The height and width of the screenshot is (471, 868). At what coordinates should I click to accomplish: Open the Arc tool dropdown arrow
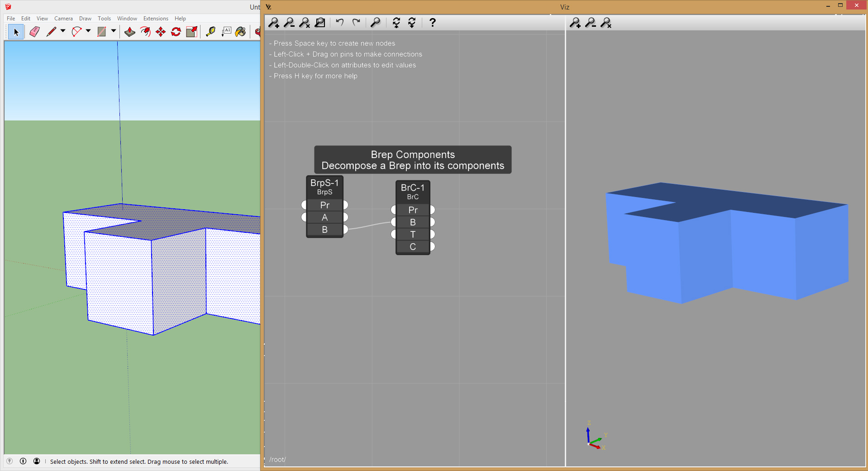88,31
